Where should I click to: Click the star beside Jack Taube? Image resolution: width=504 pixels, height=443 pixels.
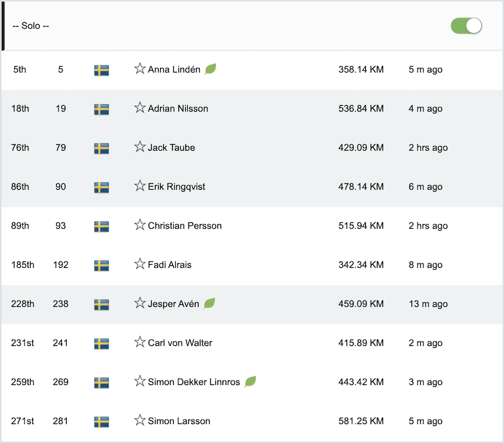click(140, 147)
